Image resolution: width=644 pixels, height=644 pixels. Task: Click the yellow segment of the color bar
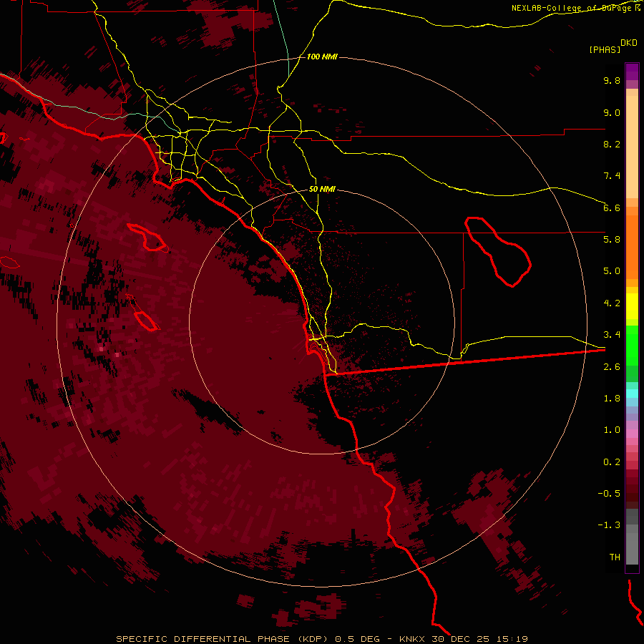tap(632, 306)
